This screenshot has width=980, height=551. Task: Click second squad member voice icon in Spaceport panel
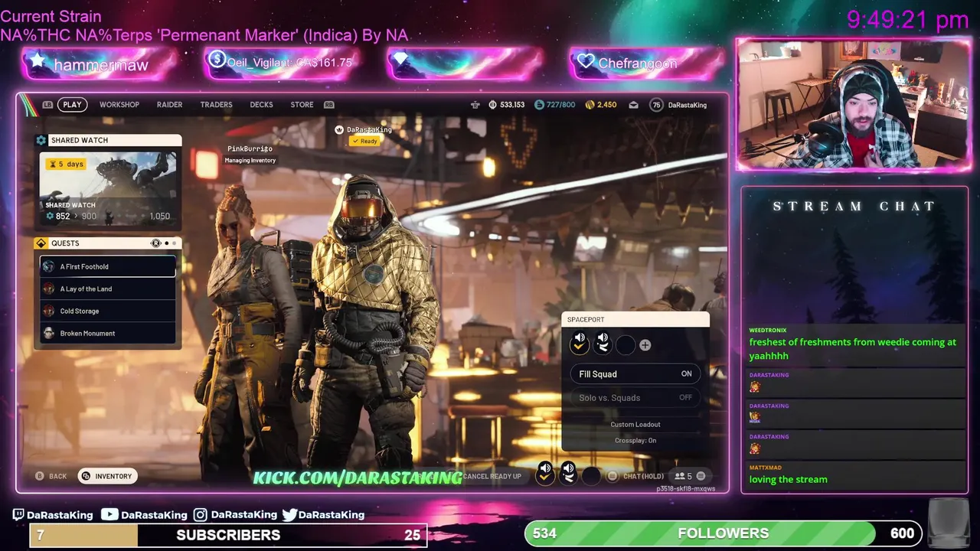click(603, 344)
